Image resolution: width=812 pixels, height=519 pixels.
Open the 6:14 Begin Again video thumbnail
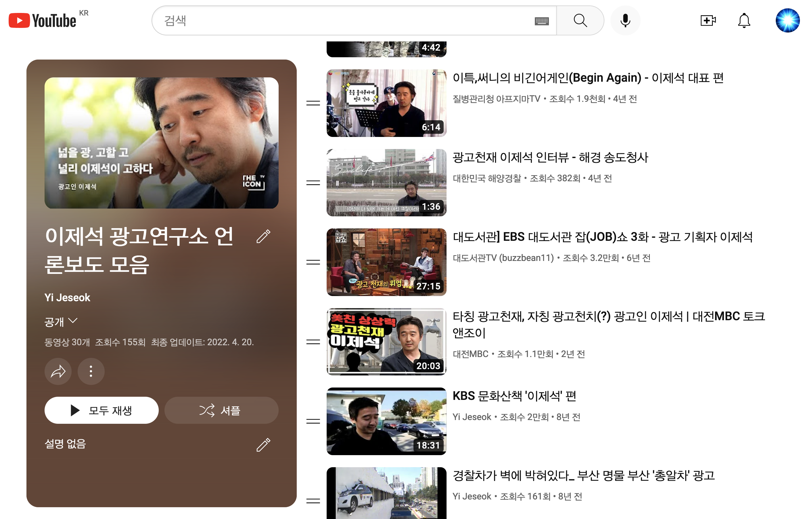pyautogui.click(x=386, y=103)
